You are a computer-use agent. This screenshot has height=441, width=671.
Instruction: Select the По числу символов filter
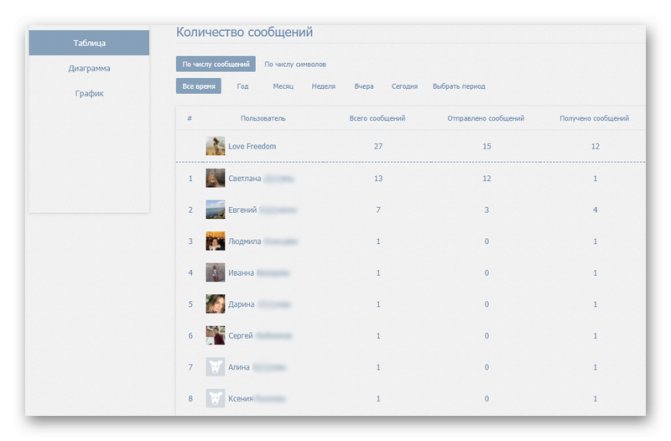click(x=295, y=64)
